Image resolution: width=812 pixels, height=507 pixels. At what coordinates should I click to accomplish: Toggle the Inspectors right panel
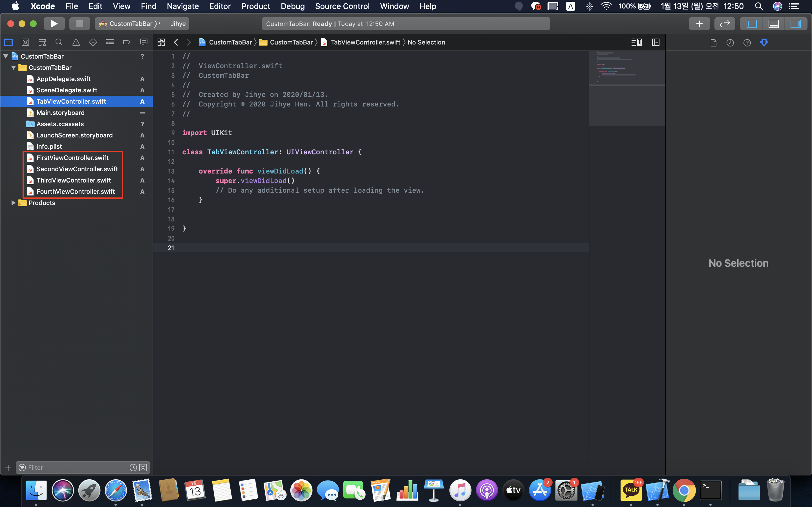point(795,24)
